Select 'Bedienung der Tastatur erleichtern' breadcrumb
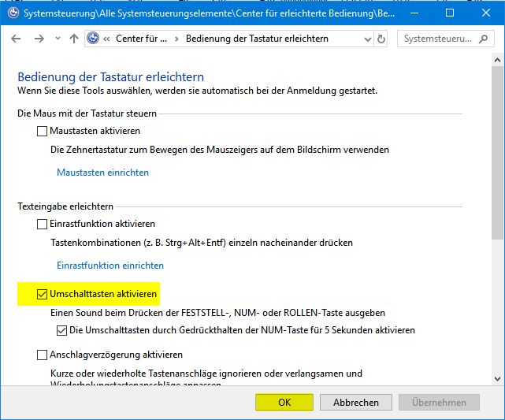The width and height of the screenshot is (505, 420). (257, 39)
